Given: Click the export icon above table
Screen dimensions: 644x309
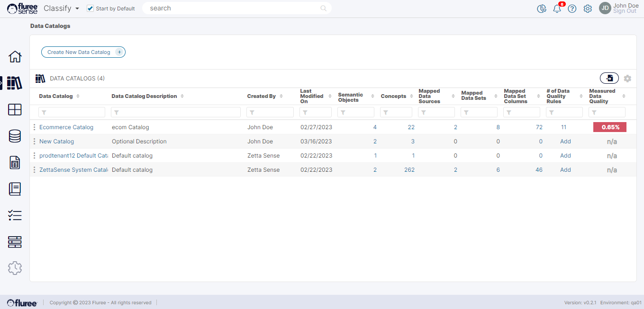Looking at the screenshot, I should [609, 79].
